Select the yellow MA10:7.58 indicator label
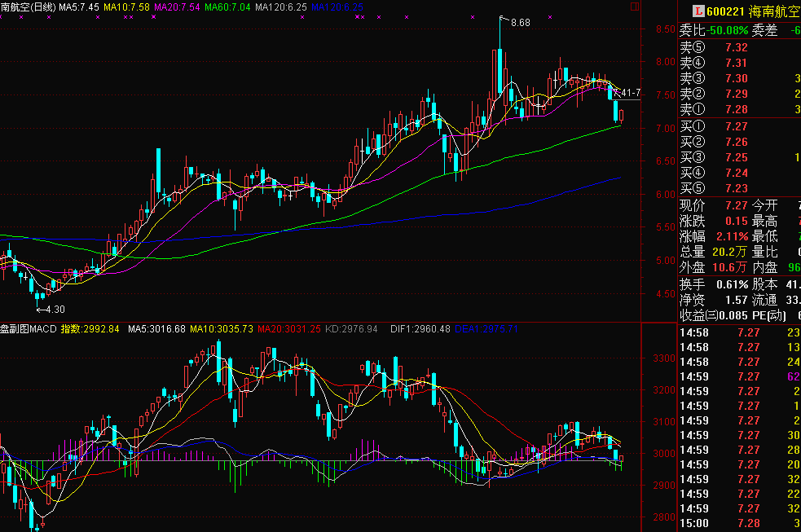801x532 pixels. click(x=126, y=7)
